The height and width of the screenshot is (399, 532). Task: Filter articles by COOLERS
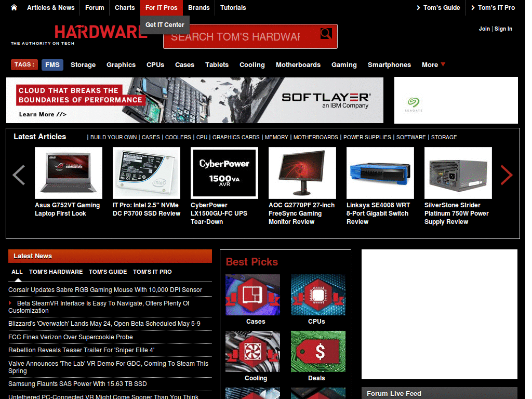(178, 137)
